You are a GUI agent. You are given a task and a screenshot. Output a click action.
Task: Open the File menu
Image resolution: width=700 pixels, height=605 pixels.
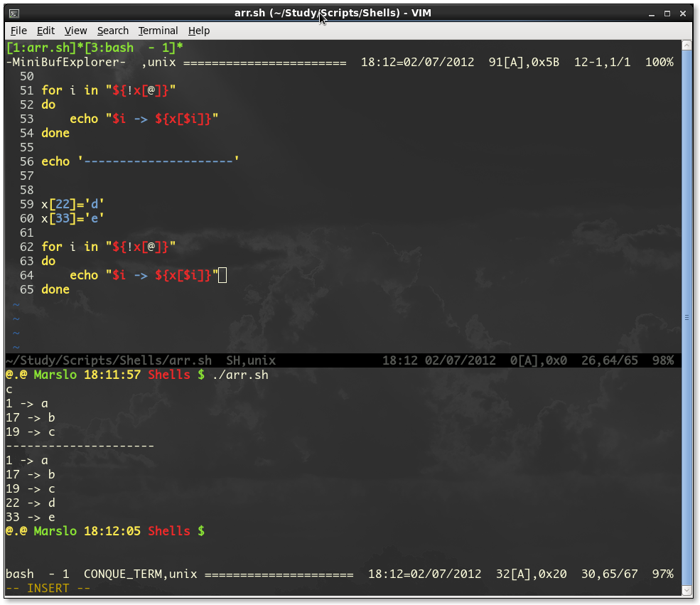18,31
